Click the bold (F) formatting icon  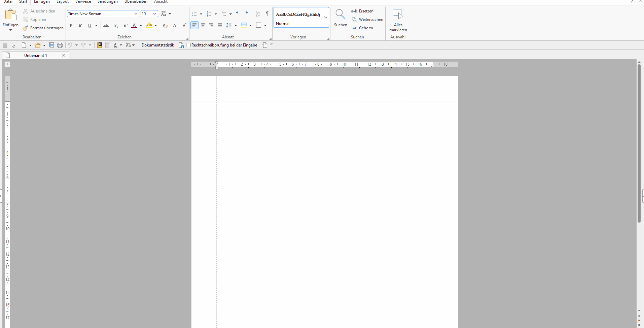(71, 26)
